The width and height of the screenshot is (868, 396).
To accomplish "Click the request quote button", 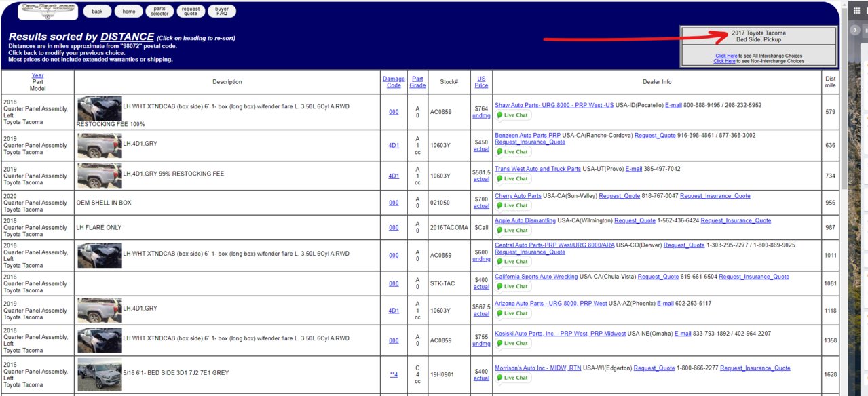I will (191, 12).
